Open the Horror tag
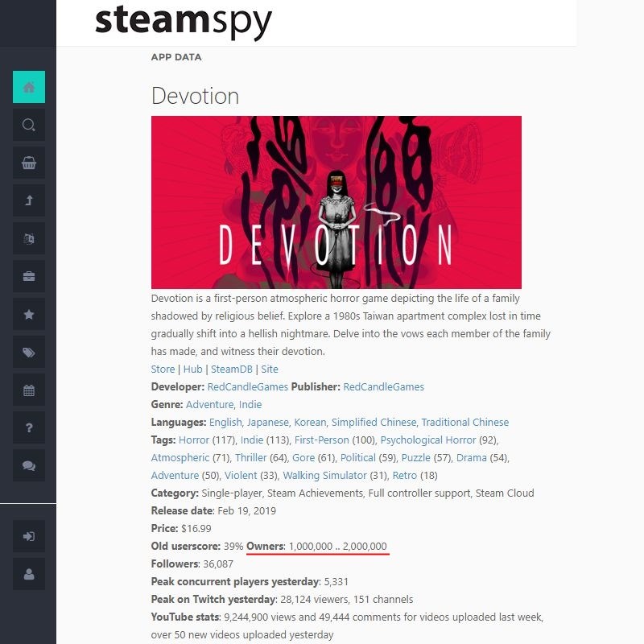 (x=194, y=440)
